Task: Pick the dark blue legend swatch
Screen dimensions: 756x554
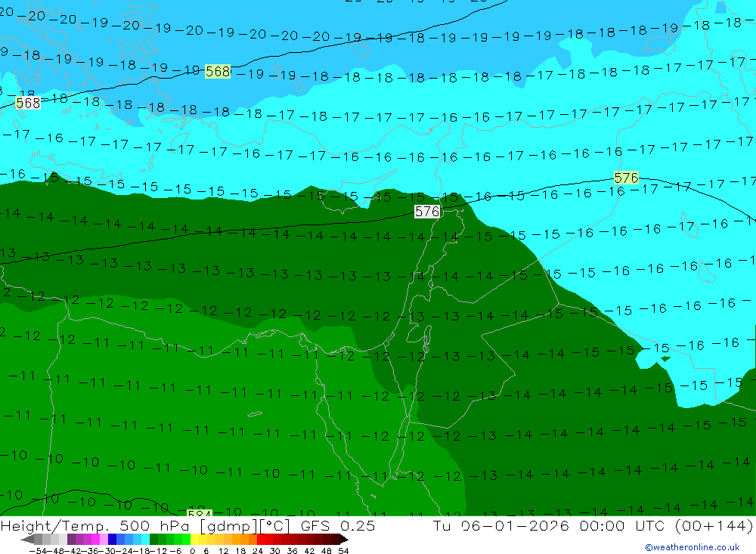Action: click(x=112, y=540)
